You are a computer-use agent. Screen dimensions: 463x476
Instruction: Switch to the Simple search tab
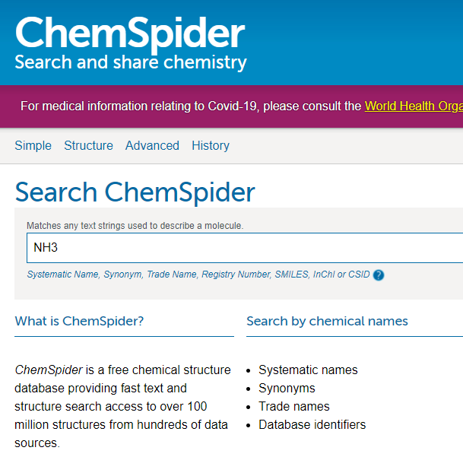point(33,145)
